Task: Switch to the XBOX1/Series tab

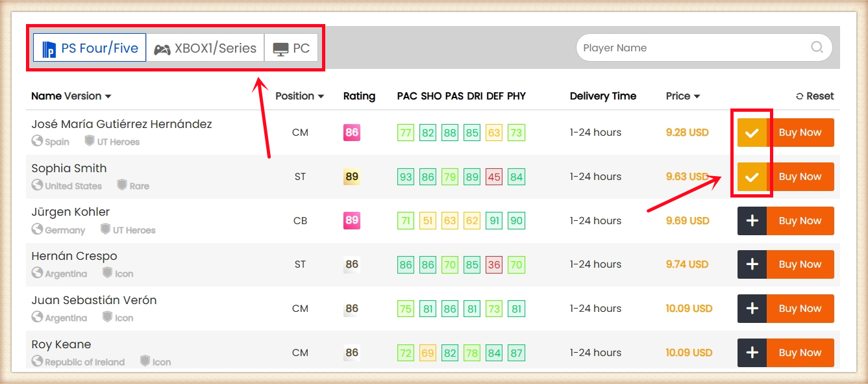Action: [205, 48]
